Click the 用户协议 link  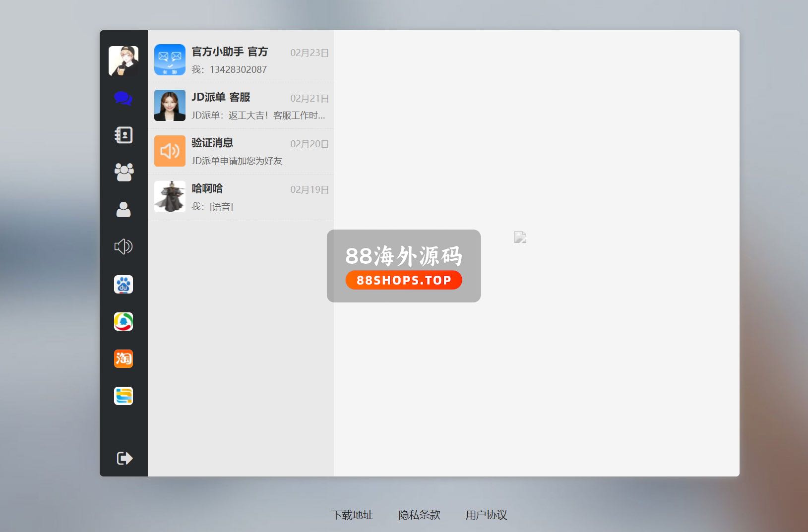[x=486, y=515]
